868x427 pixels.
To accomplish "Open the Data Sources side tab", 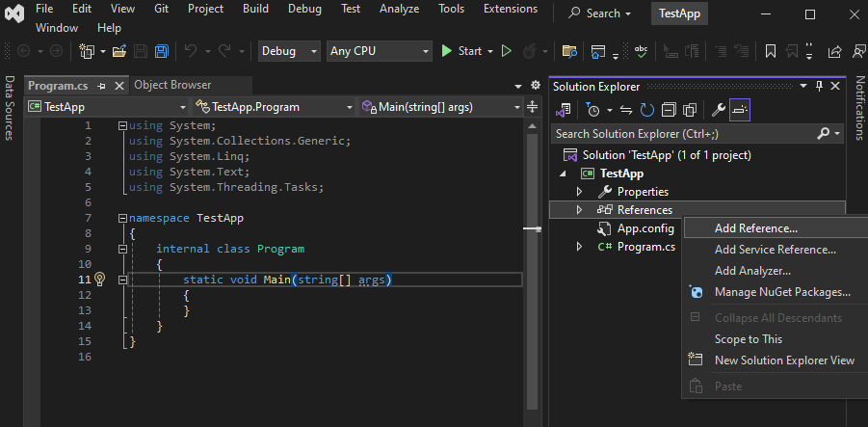I will tap(10, 108).
